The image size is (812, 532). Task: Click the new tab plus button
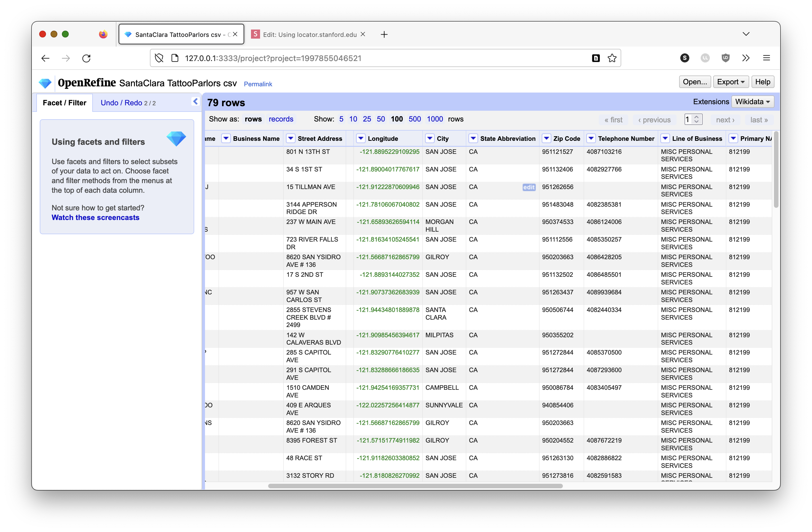point(384,34)
